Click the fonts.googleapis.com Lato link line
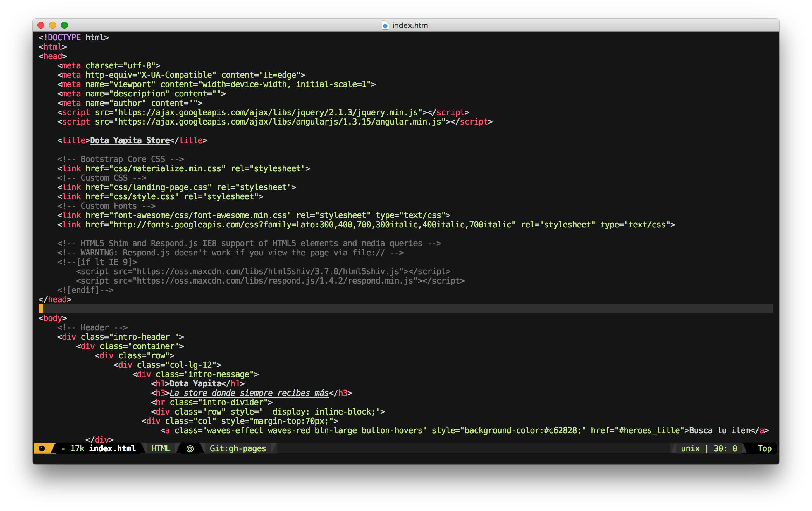This screenshot has width=812, height=511. (366, 225)
